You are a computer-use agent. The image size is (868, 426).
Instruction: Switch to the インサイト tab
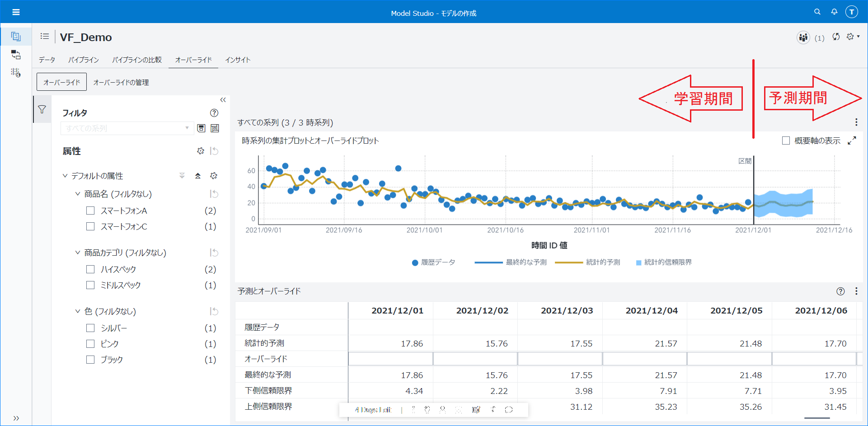(238, 60)
